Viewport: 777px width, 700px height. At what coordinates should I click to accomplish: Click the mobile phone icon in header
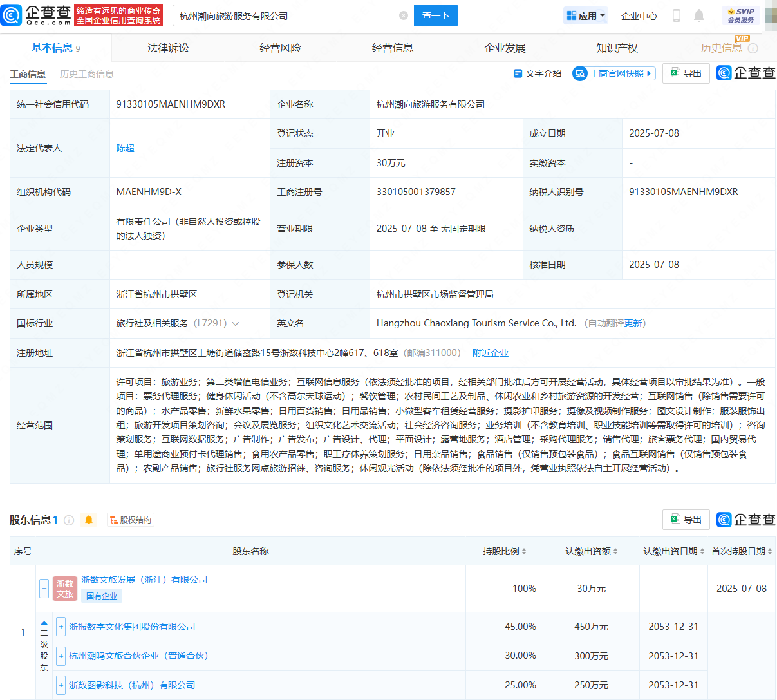(x=677, y=15)
